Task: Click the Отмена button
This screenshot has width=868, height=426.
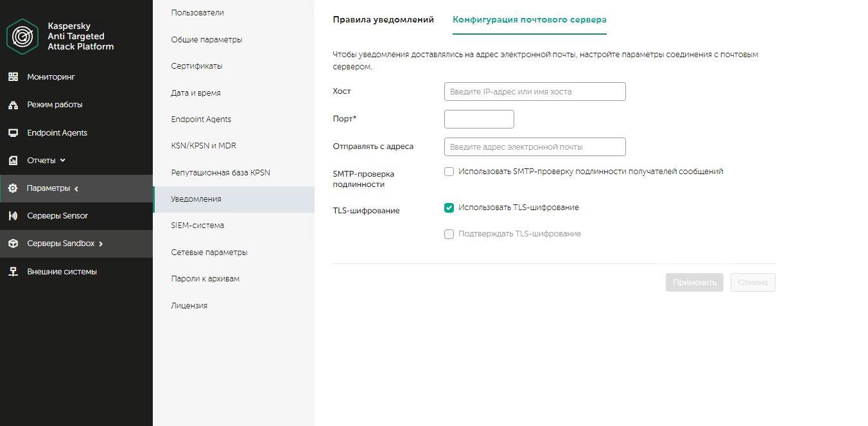Action: (752, 282)
